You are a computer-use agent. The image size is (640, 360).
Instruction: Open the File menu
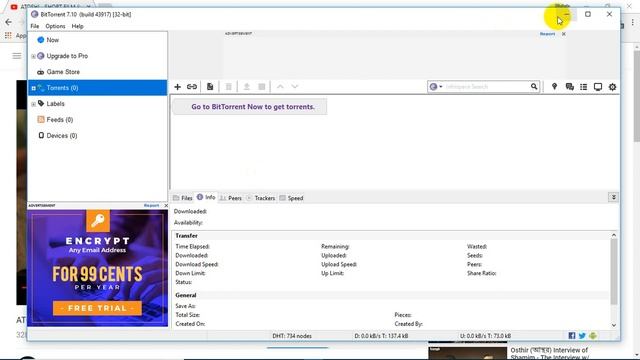[x=35, y=26]
